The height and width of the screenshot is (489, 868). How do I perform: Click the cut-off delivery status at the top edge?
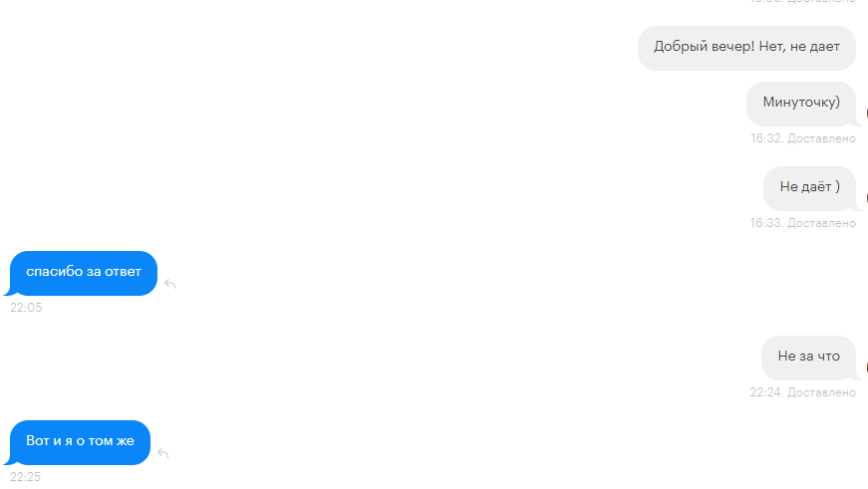802,2
